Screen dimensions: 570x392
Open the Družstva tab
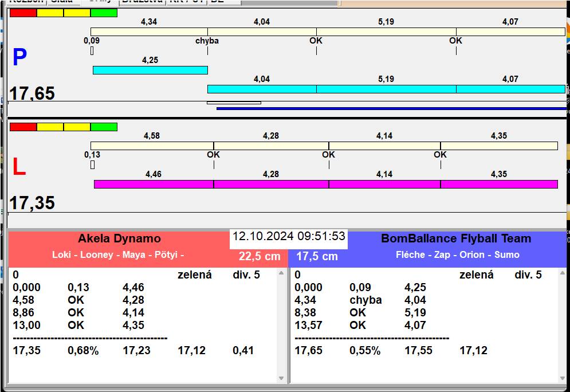[x=142, y=2]
